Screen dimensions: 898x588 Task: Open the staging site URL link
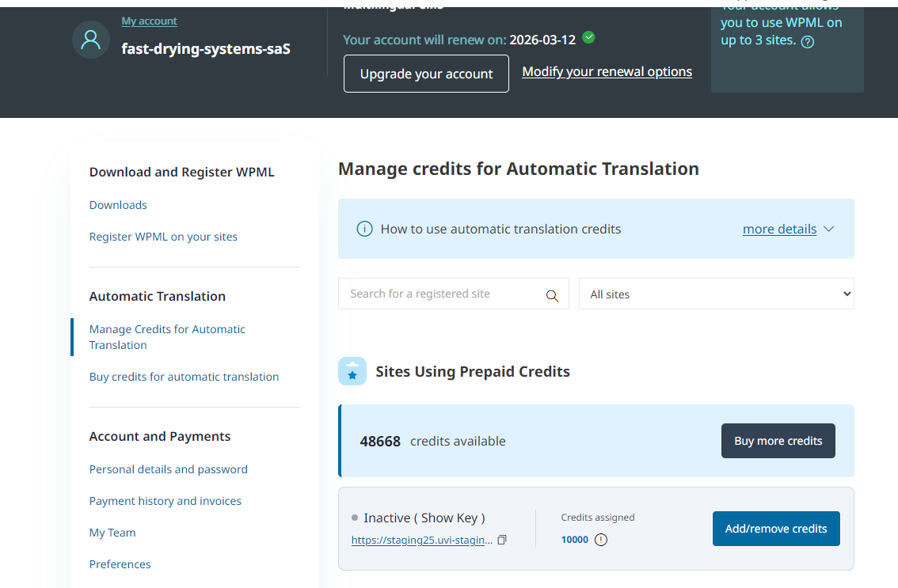pos(422,540)
